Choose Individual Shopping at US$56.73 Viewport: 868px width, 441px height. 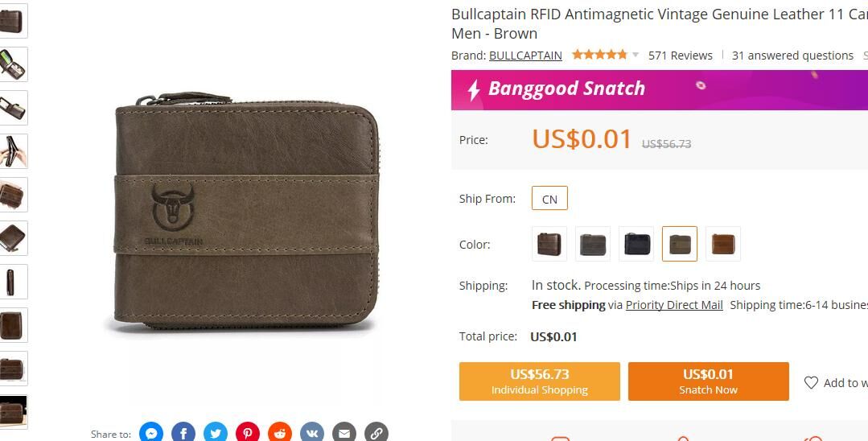click(539, 381)
